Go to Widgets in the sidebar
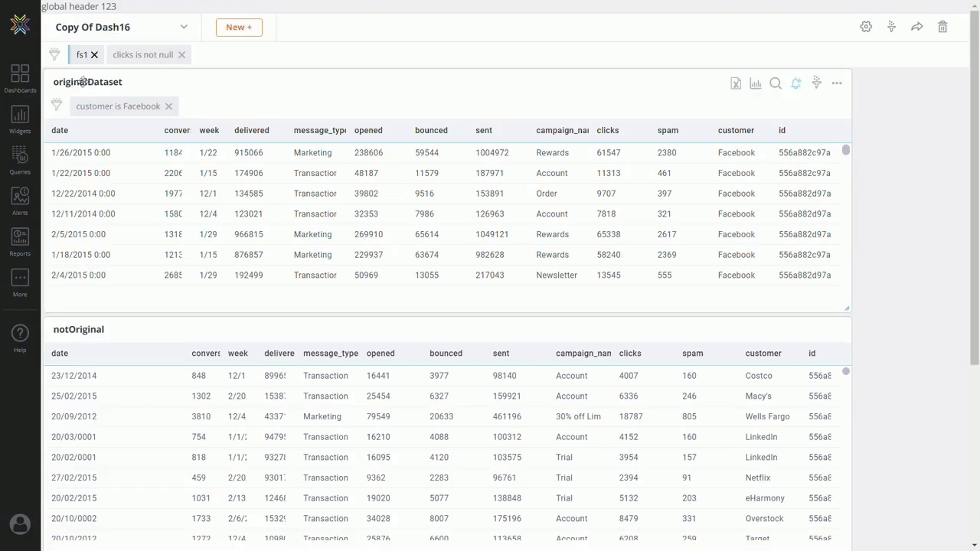 point(20,119)
